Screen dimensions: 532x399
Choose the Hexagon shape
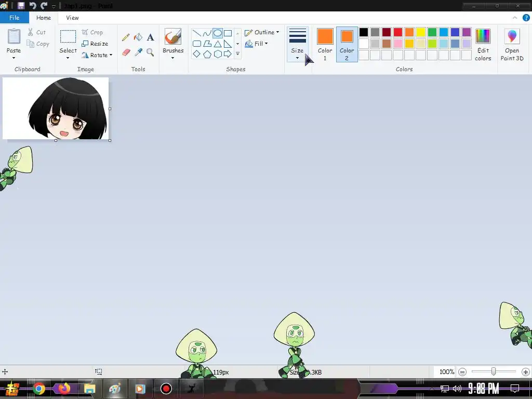(x=218, y=54)
